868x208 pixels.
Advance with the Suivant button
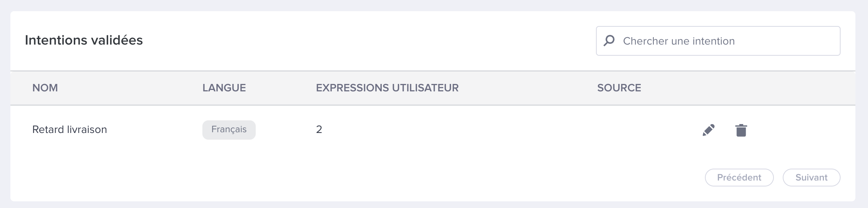pos(811,178)
